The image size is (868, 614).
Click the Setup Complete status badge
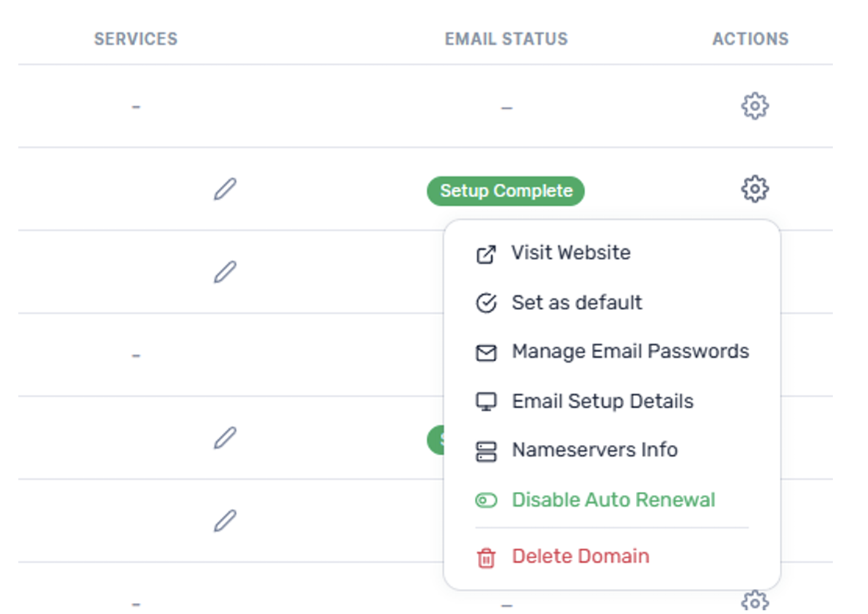(x=505, y=191)
